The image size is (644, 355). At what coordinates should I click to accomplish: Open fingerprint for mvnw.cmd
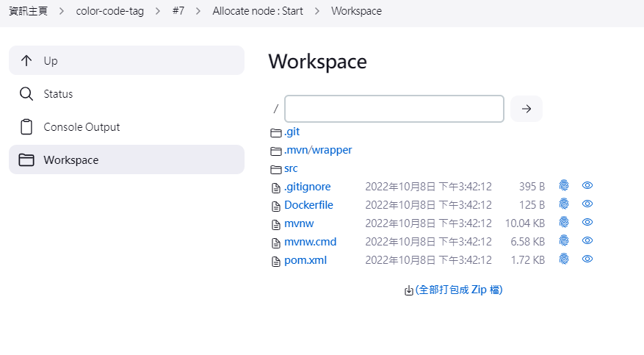click(x=564, y=241)
